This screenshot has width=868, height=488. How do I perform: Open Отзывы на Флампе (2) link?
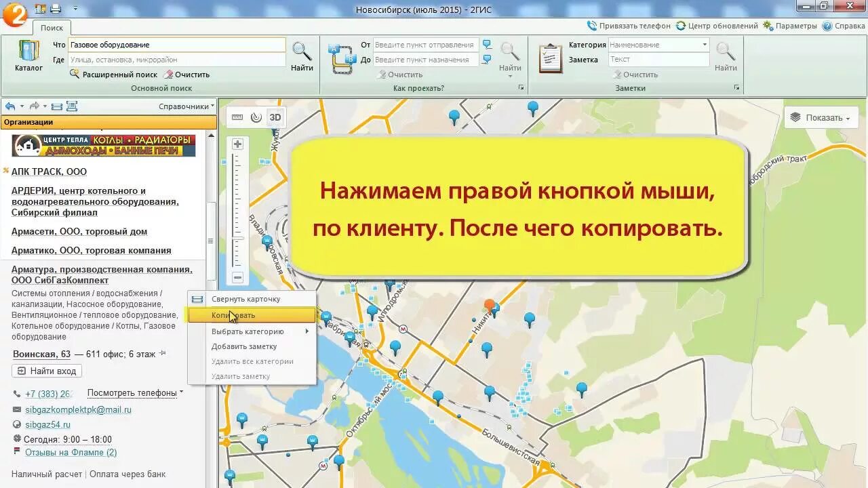tap(71, 452)
